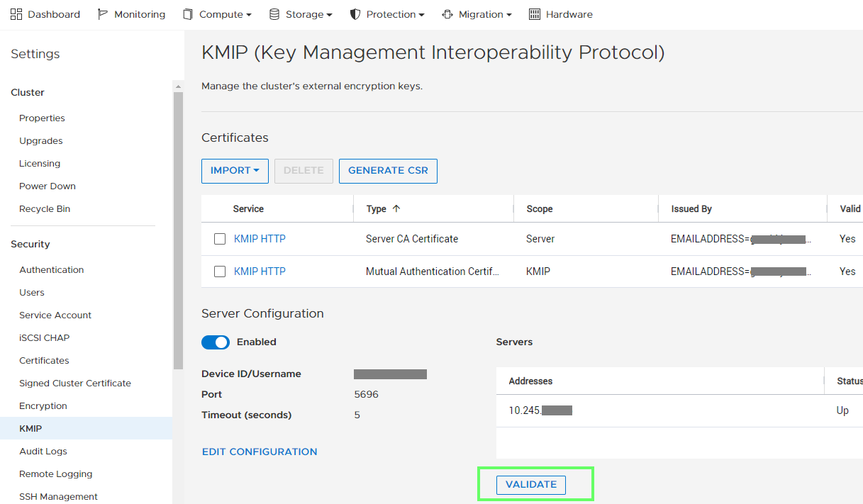Click the Hardware icon in navbar
The image size is (863, 504).
tap(535, 14)
